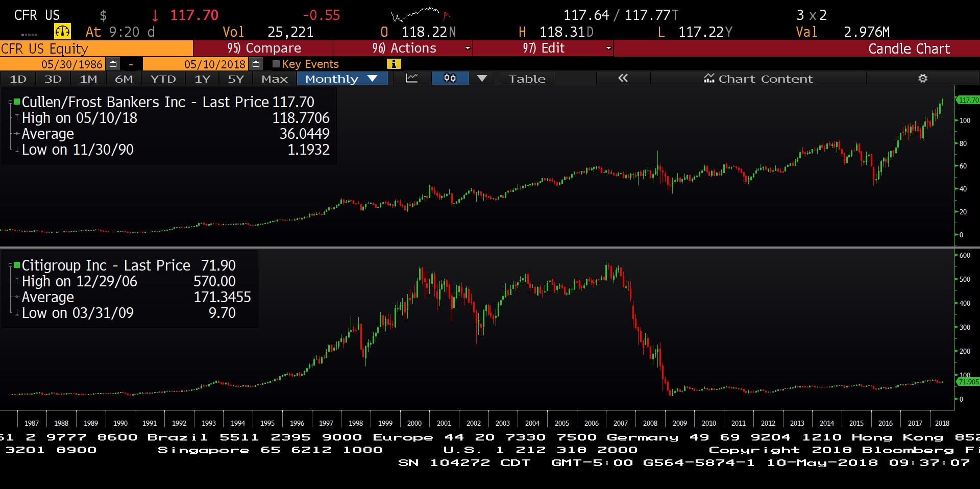
Task: Select the Max range tab
Action: [x=275, y=79]
